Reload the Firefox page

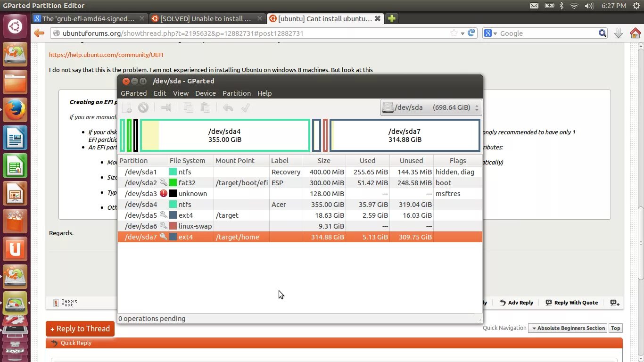coord(471,33)
